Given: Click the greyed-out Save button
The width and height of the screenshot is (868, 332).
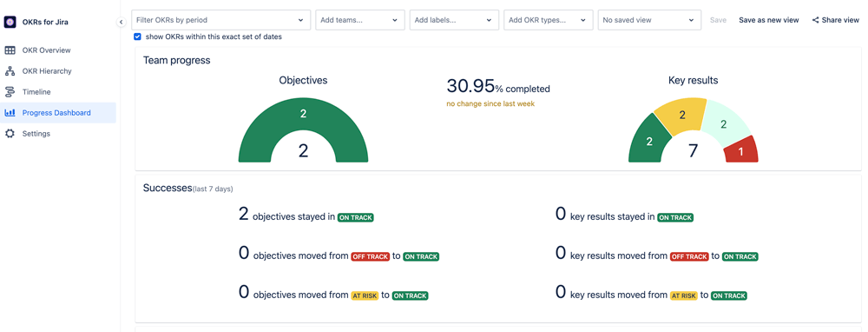Looking at the screenshot, I should [x=718, y=20].
